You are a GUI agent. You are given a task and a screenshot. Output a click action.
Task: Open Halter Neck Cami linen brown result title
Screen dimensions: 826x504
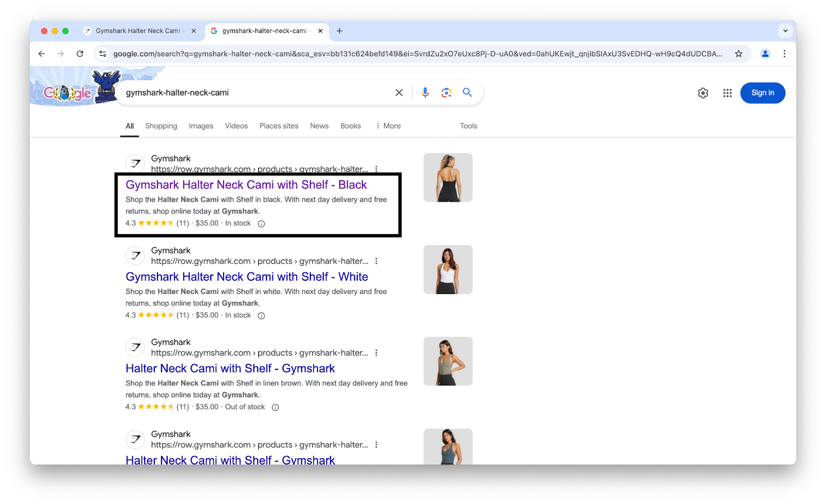(230, 368)
